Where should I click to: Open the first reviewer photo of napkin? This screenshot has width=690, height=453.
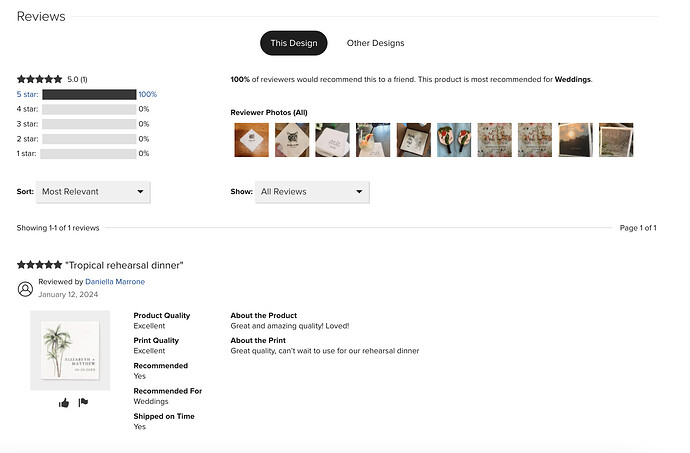click(251, 140)
